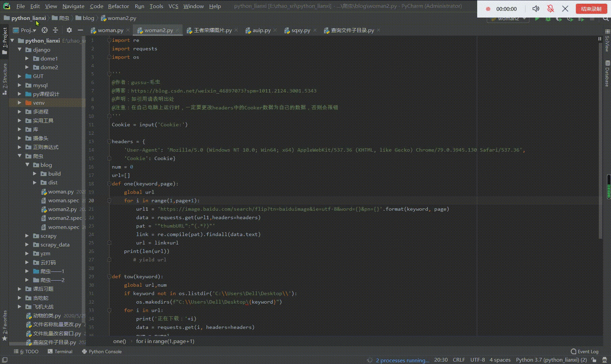Image resolution: width=611 pixels, height=364 pixels.
Task: Expand the GUT folder
Action: (x=20, y=76)
